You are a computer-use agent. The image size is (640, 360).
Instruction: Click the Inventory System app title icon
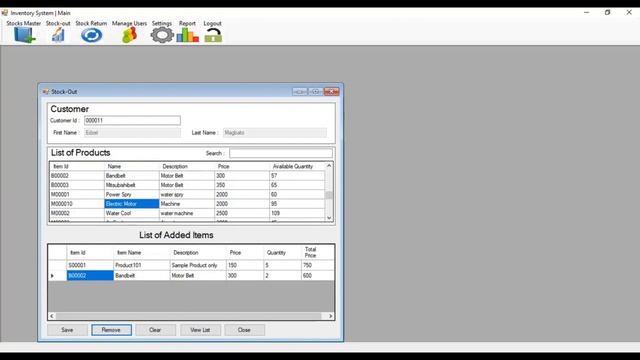pyautogui.click(x=5, y=13)
